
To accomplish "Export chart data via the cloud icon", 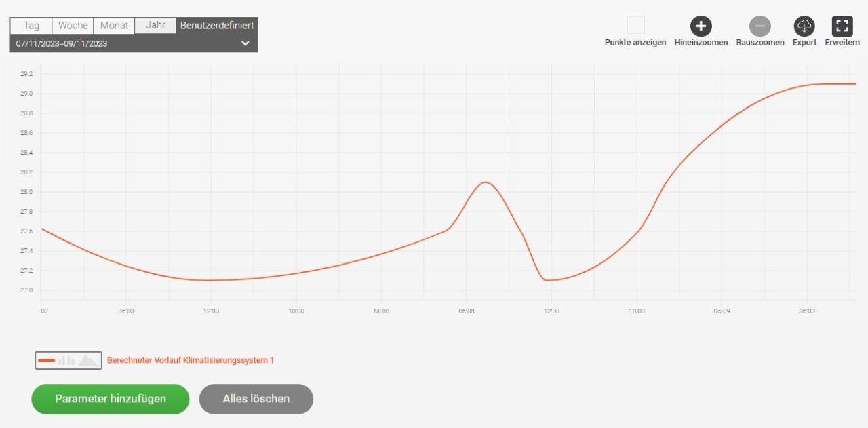I will pos(804,26).
